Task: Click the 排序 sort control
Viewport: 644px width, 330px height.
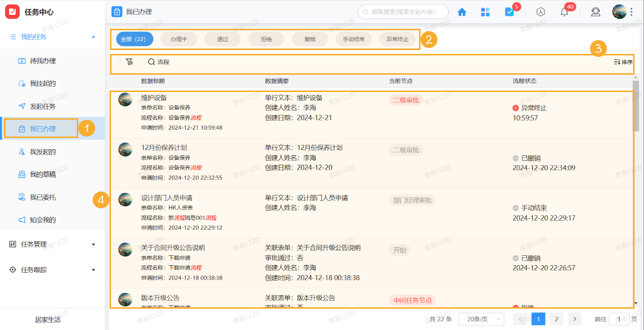Action: (x=622, y=62)
